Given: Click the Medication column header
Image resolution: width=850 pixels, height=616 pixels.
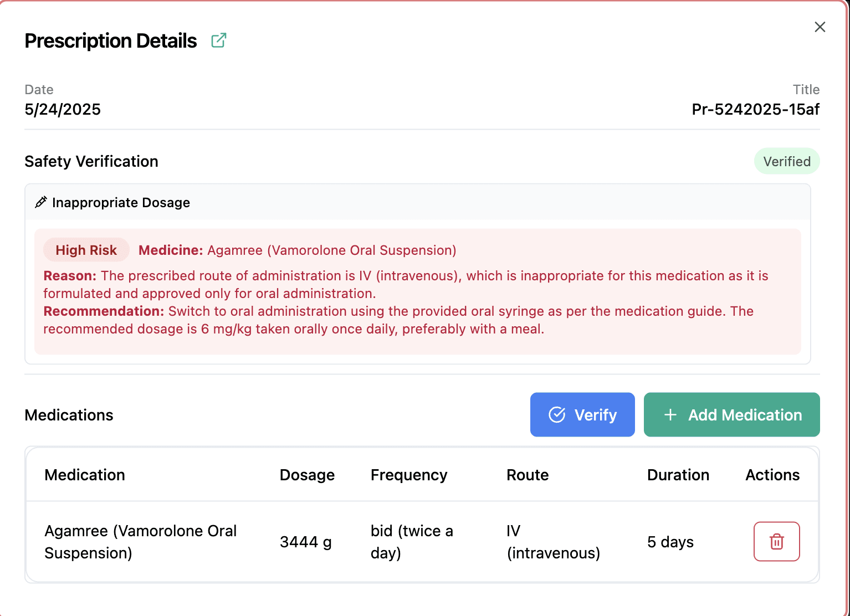Looking at the screenshot, I should tap(85, 475).
